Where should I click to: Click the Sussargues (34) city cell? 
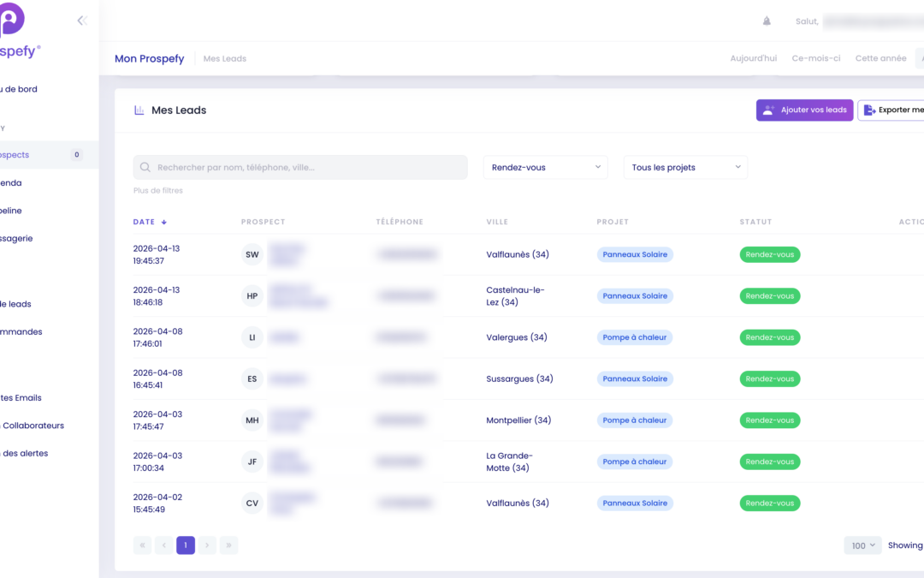[519, 378]
